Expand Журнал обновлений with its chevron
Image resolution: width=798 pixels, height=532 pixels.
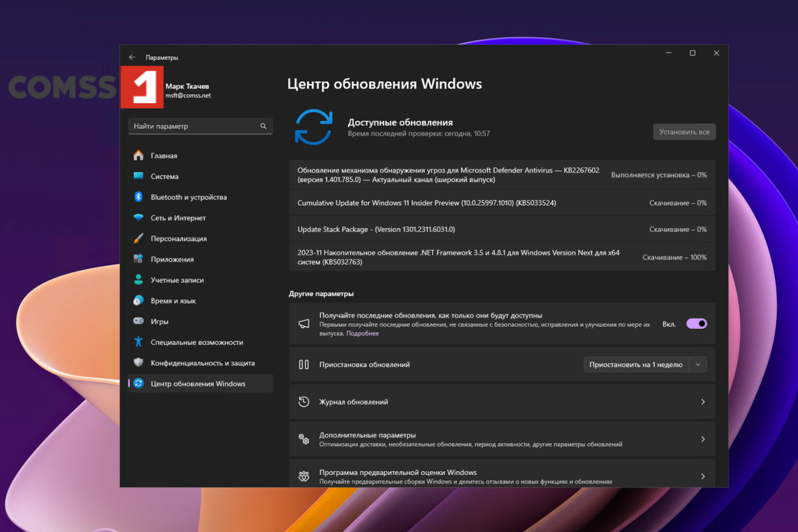click(x=703, y=402)
